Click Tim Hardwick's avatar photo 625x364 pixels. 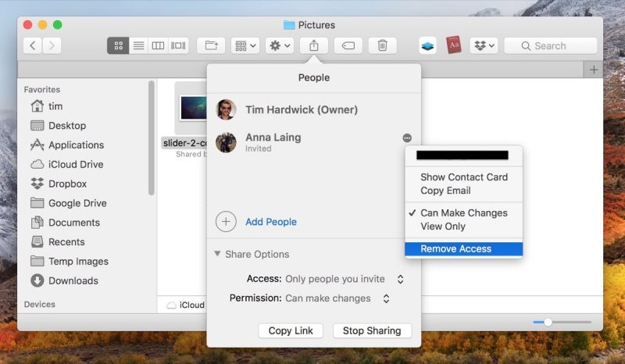(x=226, y=109)
